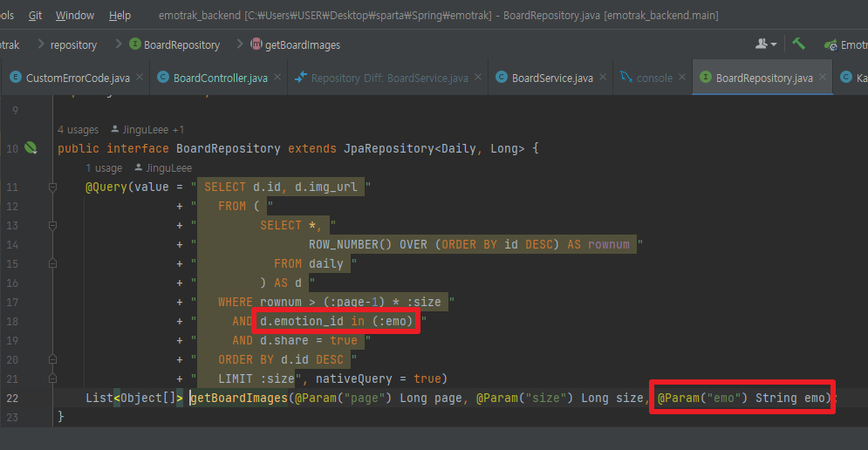The image size is (868, 450).
Task: Collapse the fold marker on line 11
Action: click(52, 187)
